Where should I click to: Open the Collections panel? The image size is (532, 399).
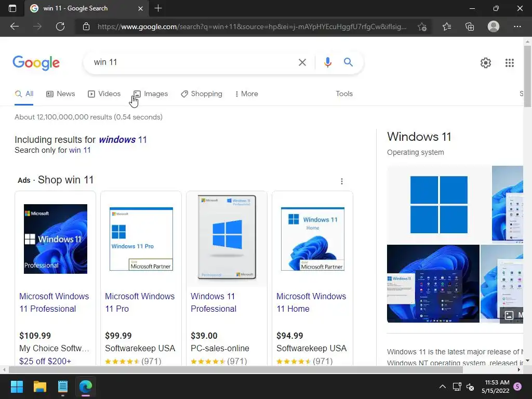click(470, 26)
